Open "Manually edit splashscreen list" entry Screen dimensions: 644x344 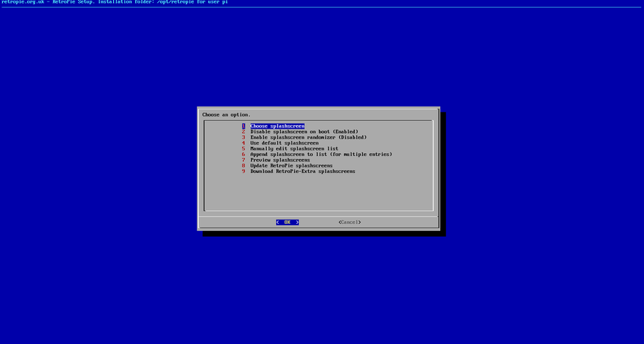click(294, 149)
